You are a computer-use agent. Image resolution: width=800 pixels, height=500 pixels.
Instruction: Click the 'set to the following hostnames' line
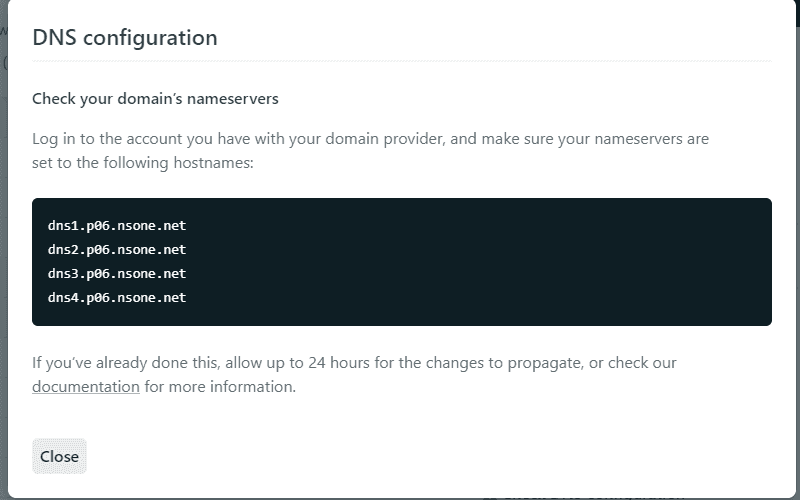click(143, 162)
